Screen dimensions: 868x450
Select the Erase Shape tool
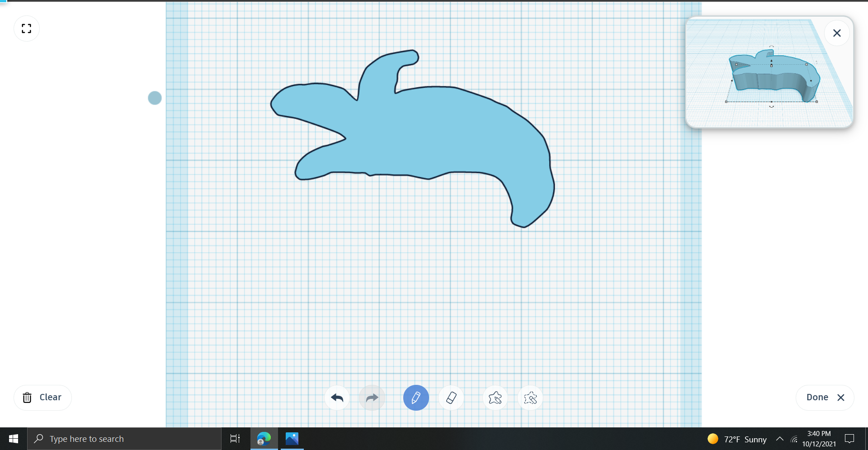click(530, 398)
